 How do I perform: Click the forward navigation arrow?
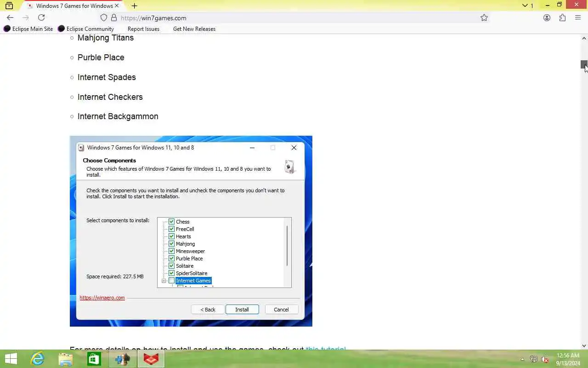click(26, 17)
